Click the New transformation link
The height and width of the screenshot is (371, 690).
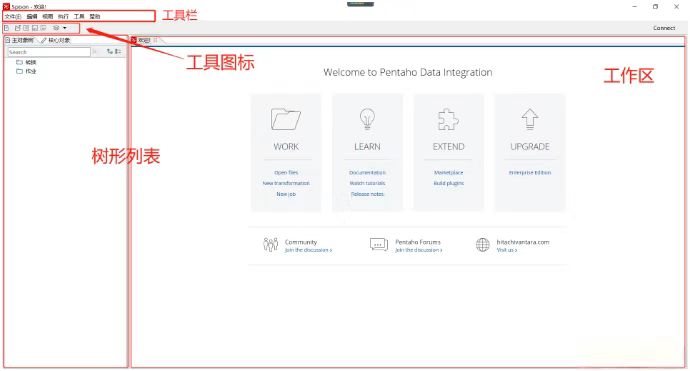click(x=286, y=183)
